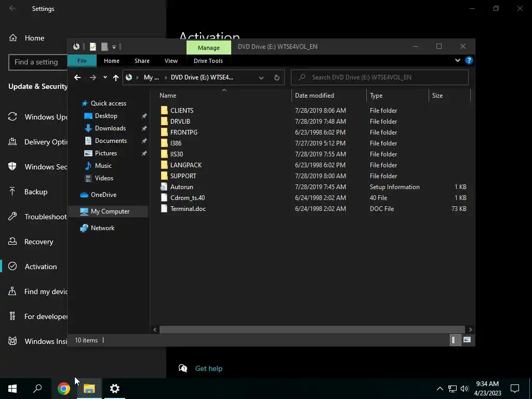The width and height of the screenshot is (532, 399).
Task: Click the Autorun setup information file icon
Action: 164,187
